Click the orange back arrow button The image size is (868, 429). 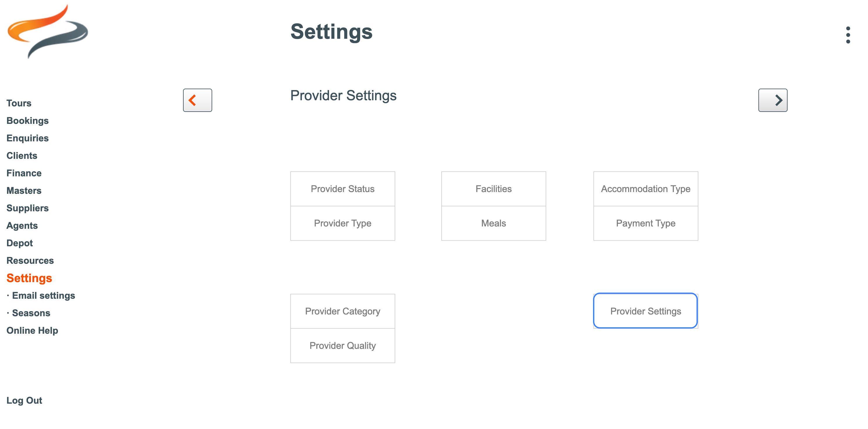197,100
